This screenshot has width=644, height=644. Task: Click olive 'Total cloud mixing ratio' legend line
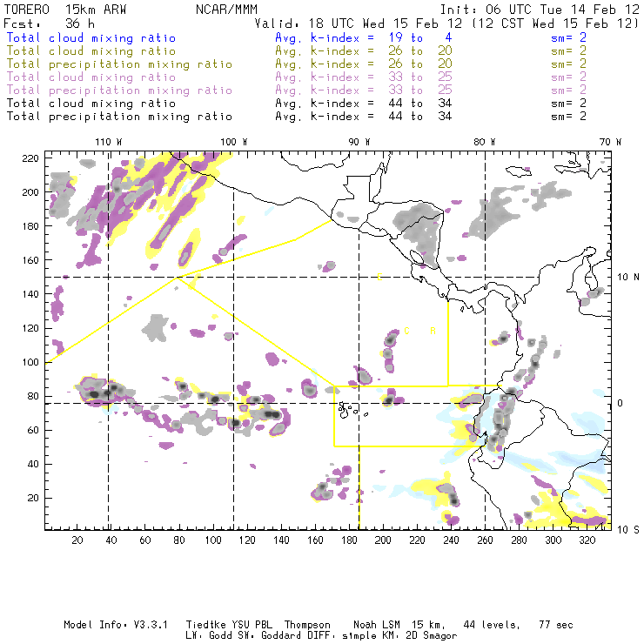[91, 51]
